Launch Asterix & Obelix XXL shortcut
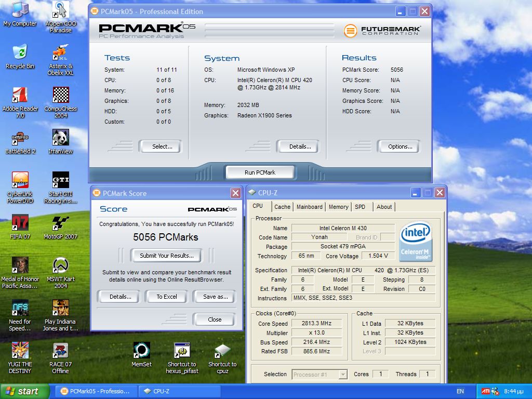532x399 pixels. click(x=60, y=59)
